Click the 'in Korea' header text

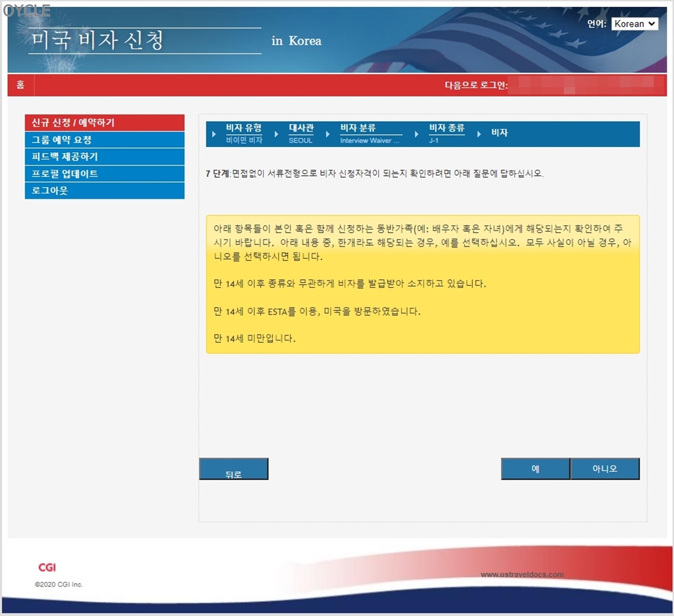coord(297,41)
